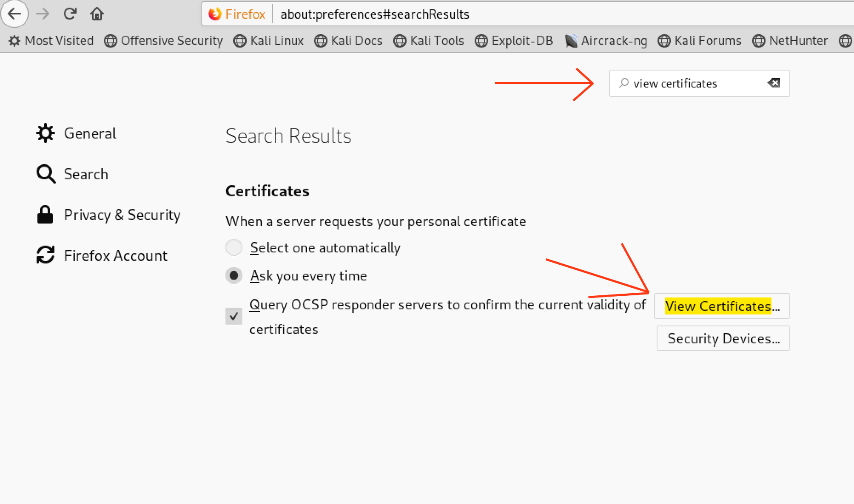Open the Search preferences category
854x504 pixels.
[73, 174]
